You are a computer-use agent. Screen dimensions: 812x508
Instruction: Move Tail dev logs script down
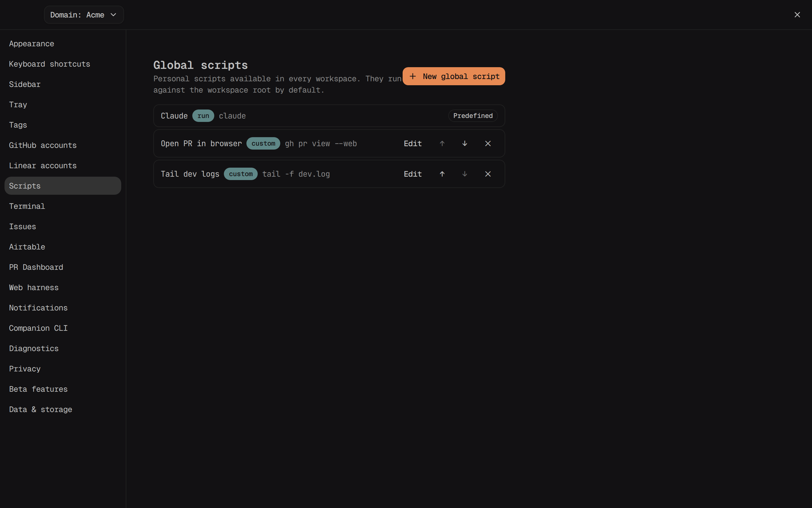point(465,174)
